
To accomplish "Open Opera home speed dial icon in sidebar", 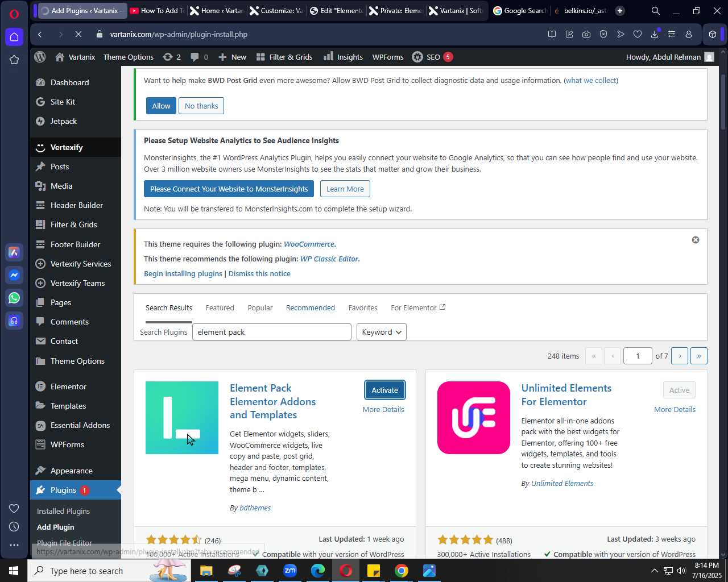I will (14, 37).
